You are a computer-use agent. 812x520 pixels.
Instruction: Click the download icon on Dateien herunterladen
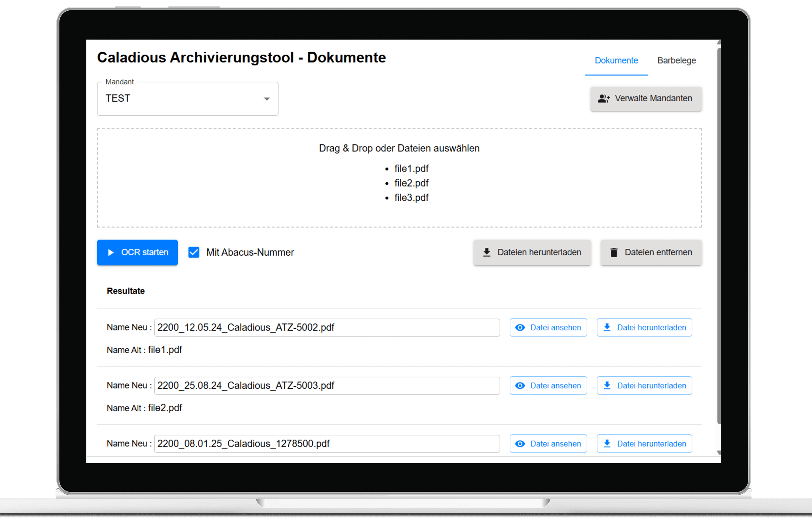coord(487,253)
